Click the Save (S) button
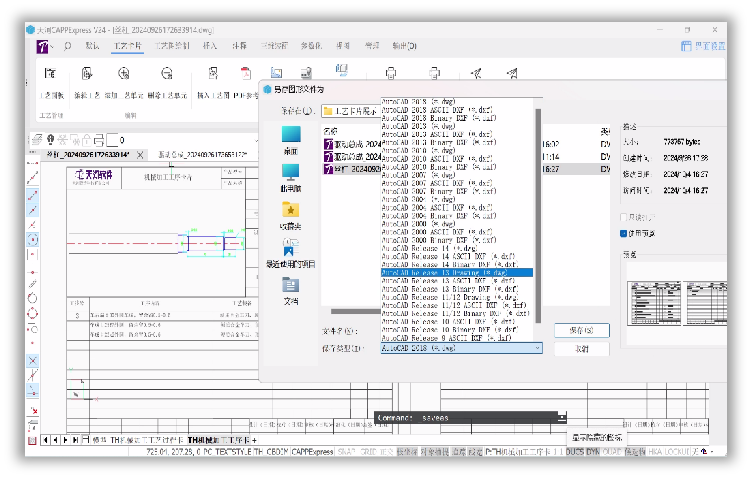 [x=581, y=331]
